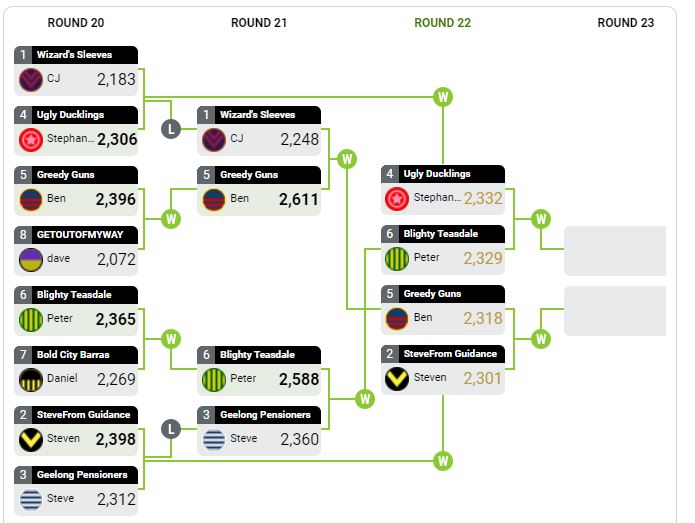Click the lower empty Round 23 slot
Viewport: 695px width, 523px height.
coord(615,311)
